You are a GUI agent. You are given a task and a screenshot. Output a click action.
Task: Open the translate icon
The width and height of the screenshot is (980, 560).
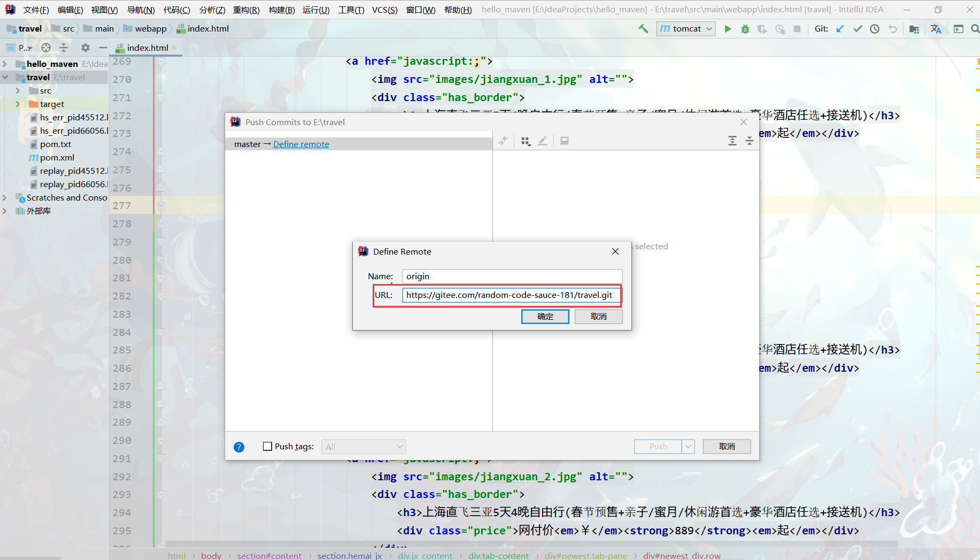coord(936,29)
